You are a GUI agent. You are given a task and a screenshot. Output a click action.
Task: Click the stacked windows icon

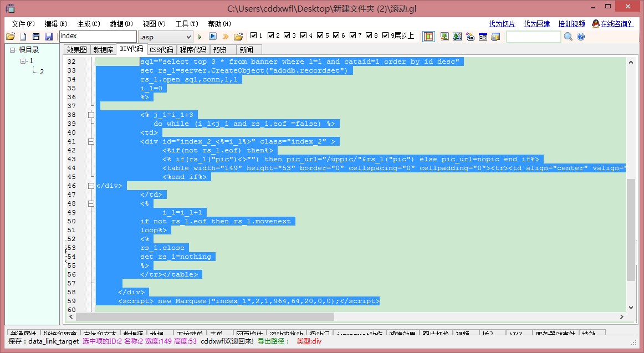pyautogui.click(x=495, y=37)
